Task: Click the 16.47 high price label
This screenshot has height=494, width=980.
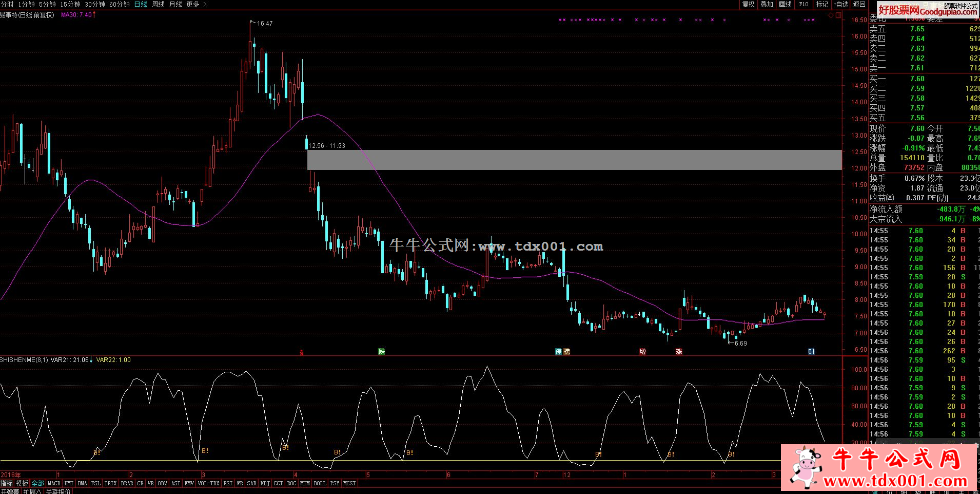Action: [x=265, y=24]
